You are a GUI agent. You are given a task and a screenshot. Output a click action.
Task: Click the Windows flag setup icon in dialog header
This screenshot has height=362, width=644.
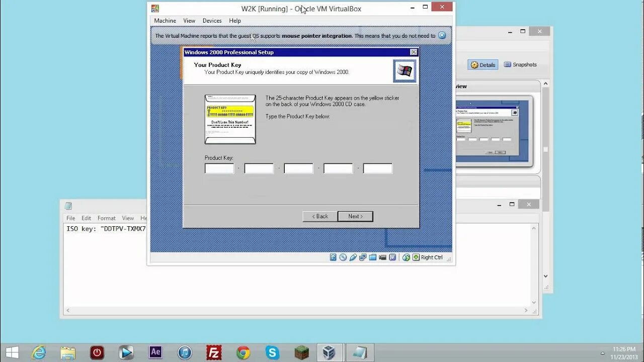pyautogui.click(x=405, y=71)
